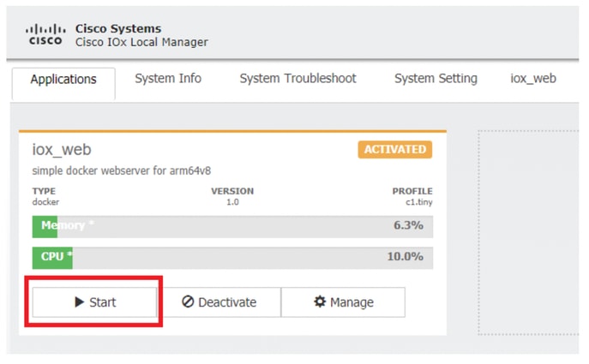
Task: Click the 'simple docker webserver for arm64v8' description
Action: point(122,170)
